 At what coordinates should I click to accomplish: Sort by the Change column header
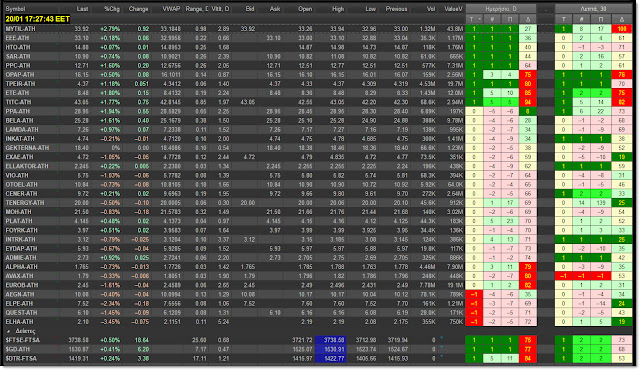(138, 9)
